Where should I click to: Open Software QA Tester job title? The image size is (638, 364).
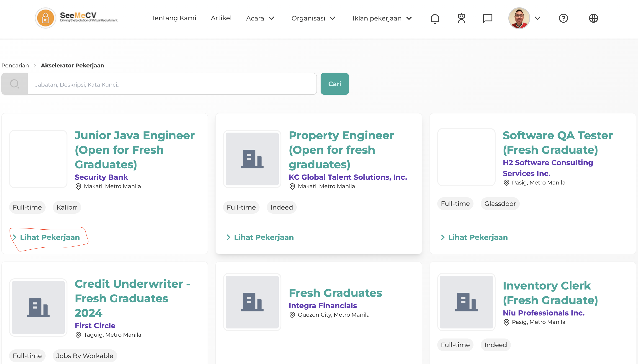click(x=558, y=143)
